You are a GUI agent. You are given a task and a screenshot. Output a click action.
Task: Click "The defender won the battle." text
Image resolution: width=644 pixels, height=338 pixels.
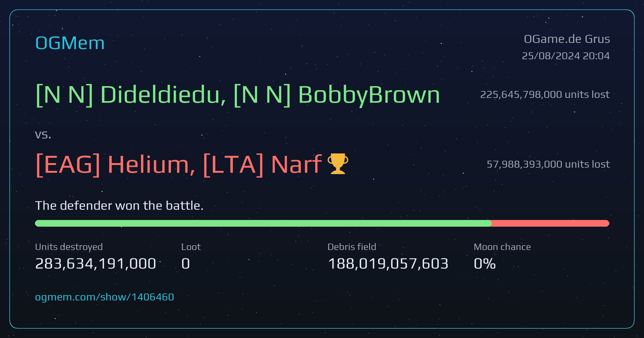click(119, 205)
